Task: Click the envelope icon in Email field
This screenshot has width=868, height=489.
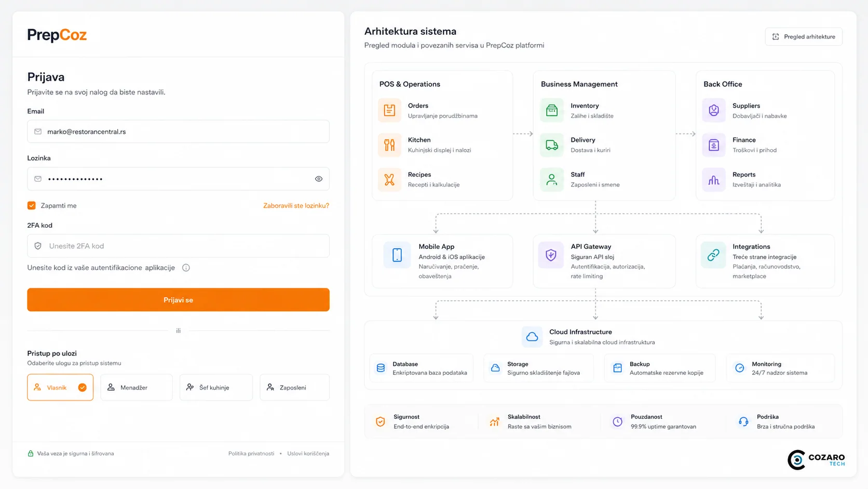Action: click(38, 131)
